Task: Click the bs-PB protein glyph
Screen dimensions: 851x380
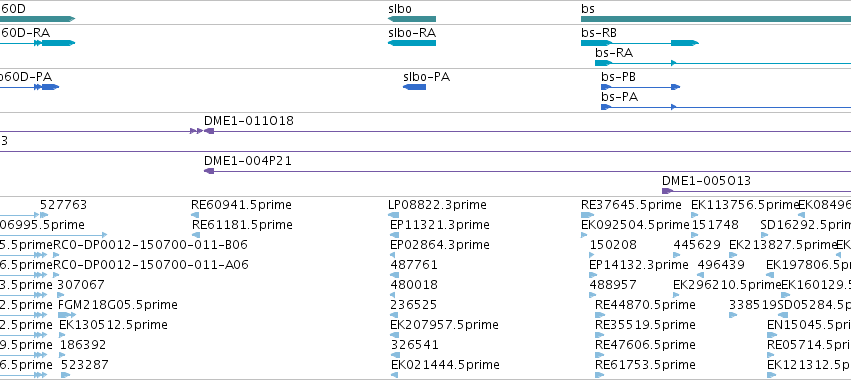Action: pyautogui.click(x=640, y=87)
